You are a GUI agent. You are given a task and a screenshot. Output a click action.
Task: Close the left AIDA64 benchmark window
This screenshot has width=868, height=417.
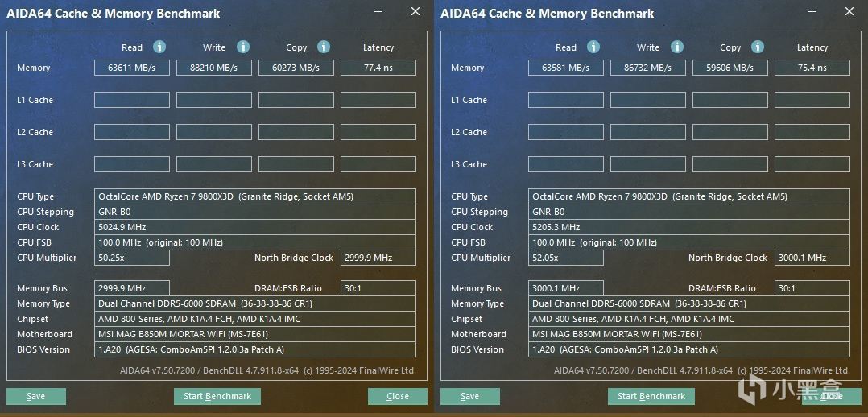pos(415,11)
